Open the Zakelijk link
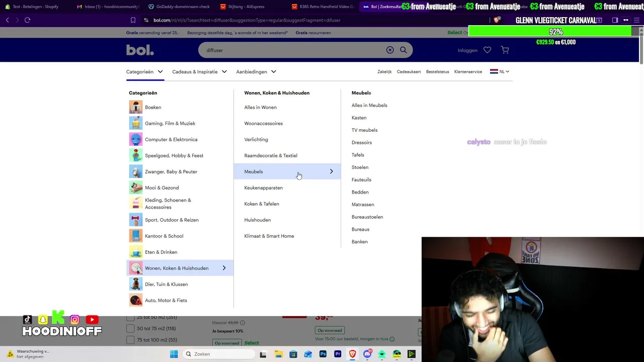Viewport: 644px width, 362px height. point(384,71)
